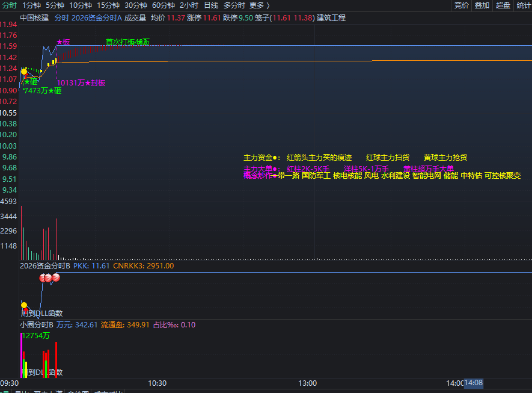Click the 水利建设 concept label
Screen dimensions: 532x393
click(396, 176)
